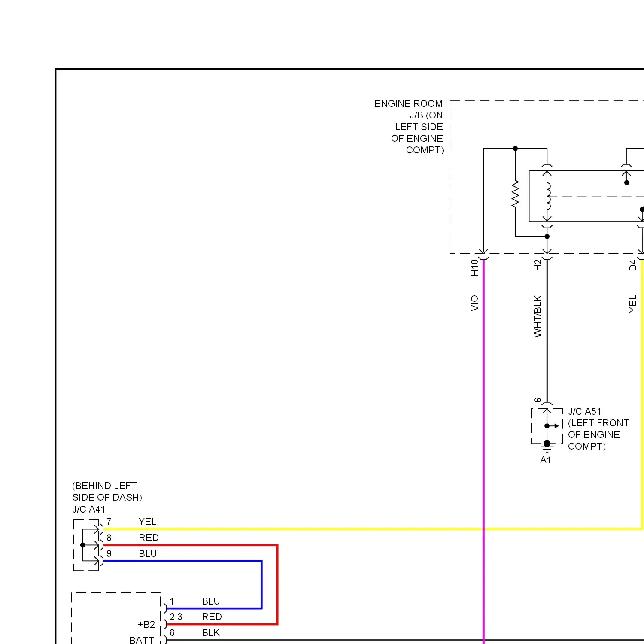
Task: Click the WHT/BLK wire color label
Action: [x=538, y=316]
